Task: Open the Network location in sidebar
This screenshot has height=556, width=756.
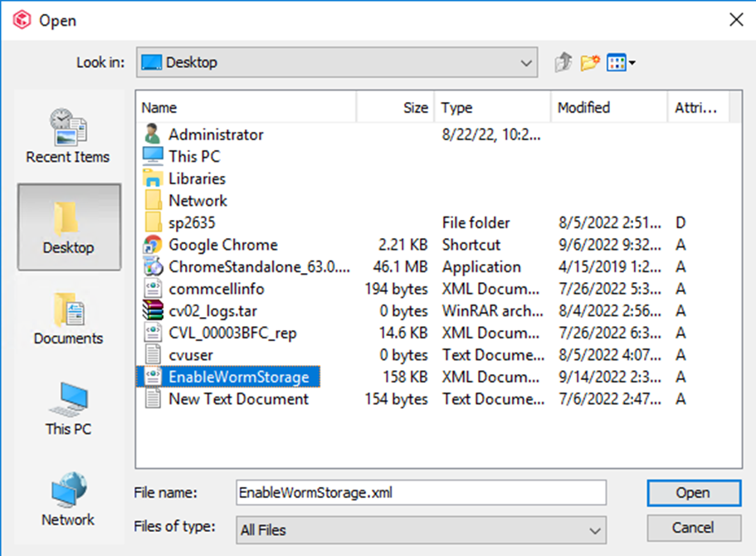Action: (x=68, y=500)
